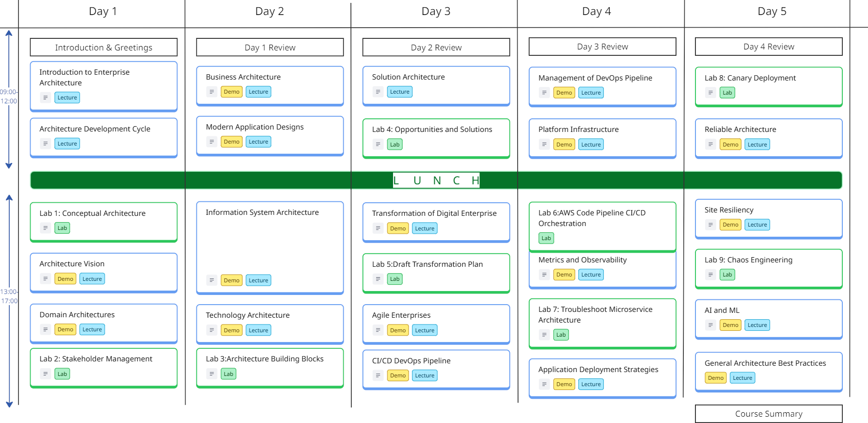This screenshot has width=868, height=423.
Task: Open the Day 3 column header
Action: pyautogui.click(x=436, y=12)
